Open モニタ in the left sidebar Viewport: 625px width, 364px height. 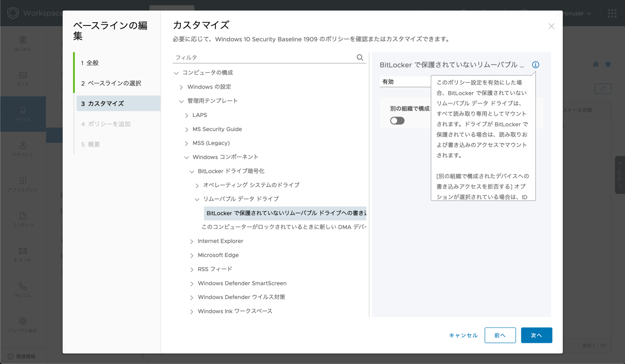23,79
